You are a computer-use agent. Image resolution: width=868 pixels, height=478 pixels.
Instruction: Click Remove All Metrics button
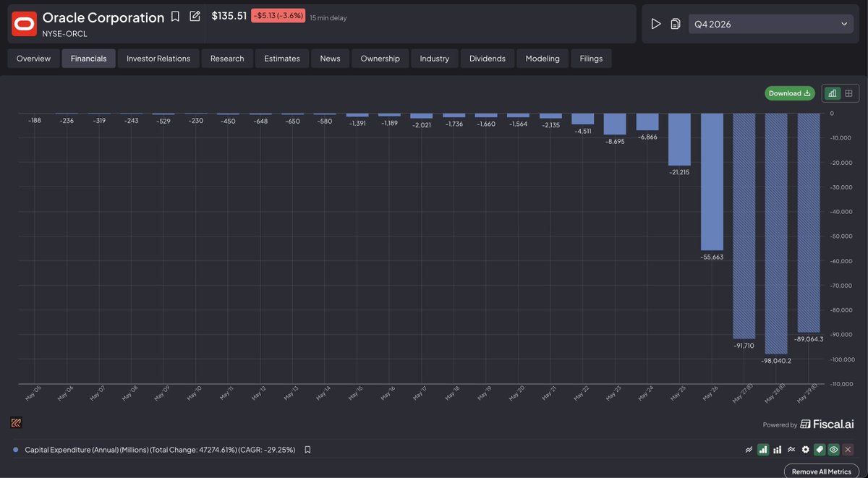[821, 471]
